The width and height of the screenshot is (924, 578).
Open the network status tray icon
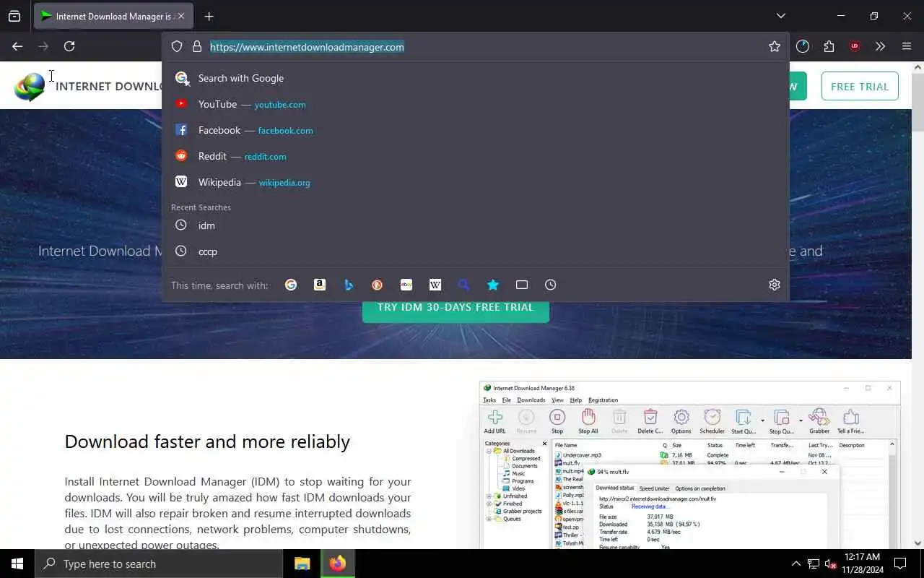[x=814, y=564]
